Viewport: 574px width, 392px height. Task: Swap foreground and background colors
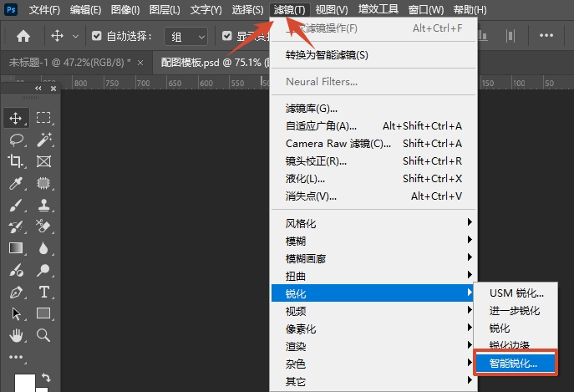coord(46,377)
